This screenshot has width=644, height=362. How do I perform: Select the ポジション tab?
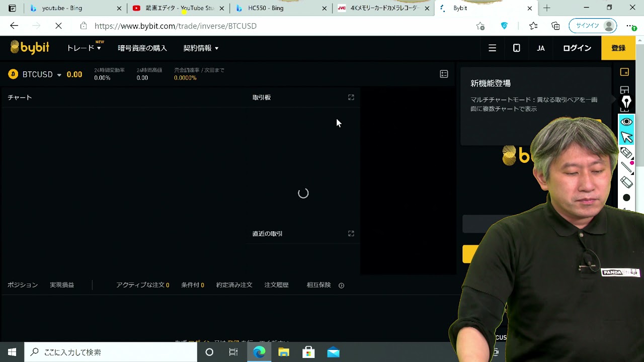point(23,285)
